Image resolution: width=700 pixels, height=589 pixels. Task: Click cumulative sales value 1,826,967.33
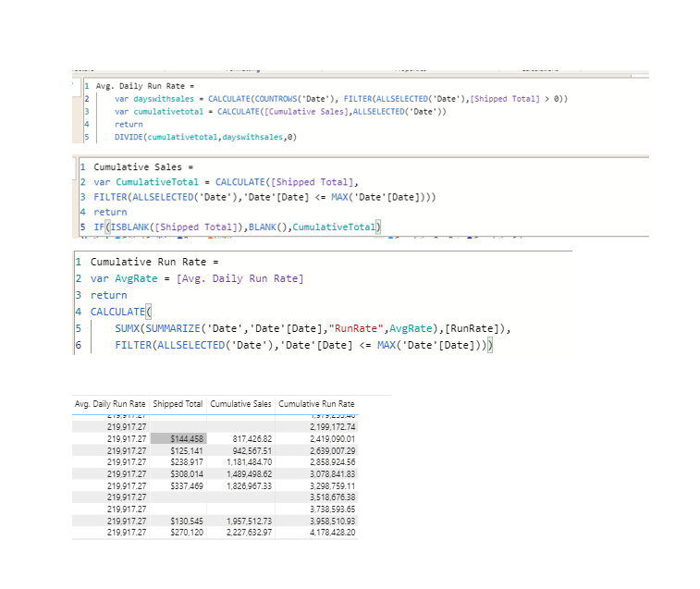[249, 485]
